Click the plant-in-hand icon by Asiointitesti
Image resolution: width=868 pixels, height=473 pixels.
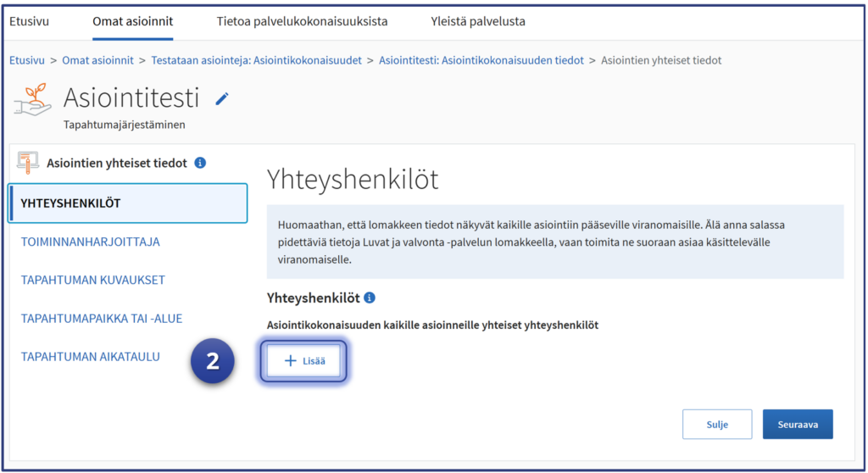(32, 102)
